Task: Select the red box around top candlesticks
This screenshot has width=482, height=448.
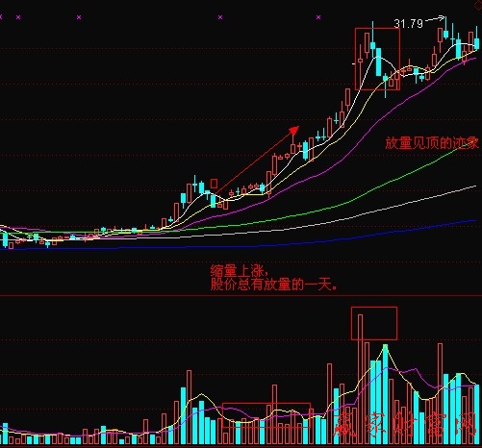Action: [x=377, y=59]
